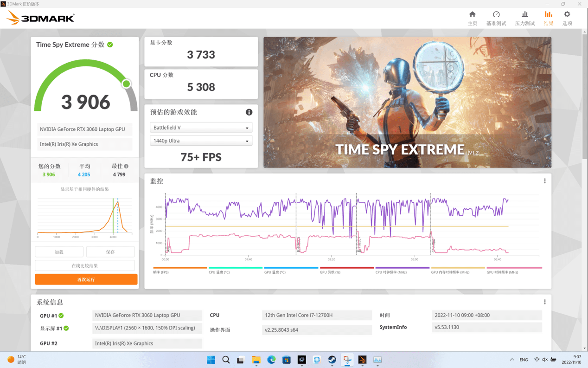The width and height of the screenshot is (588, 368).
Task: Click the GPU #1 green check
Action: tap(61, 316)
